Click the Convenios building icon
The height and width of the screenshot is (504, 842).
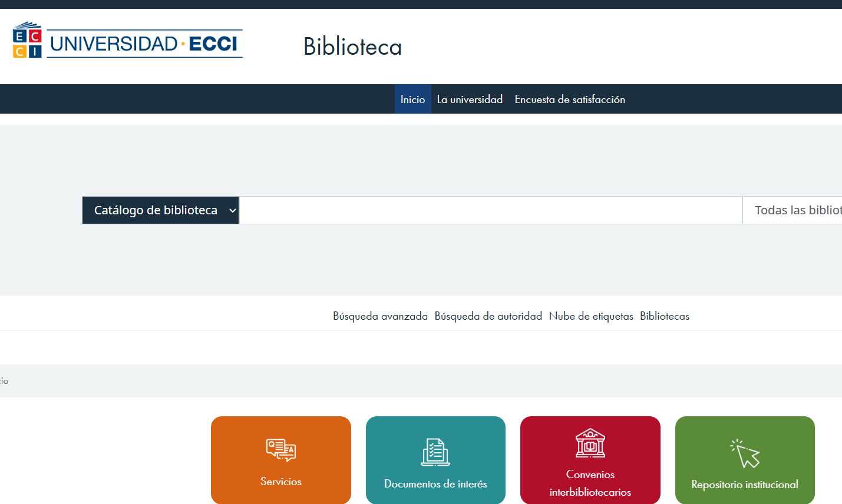590,443
